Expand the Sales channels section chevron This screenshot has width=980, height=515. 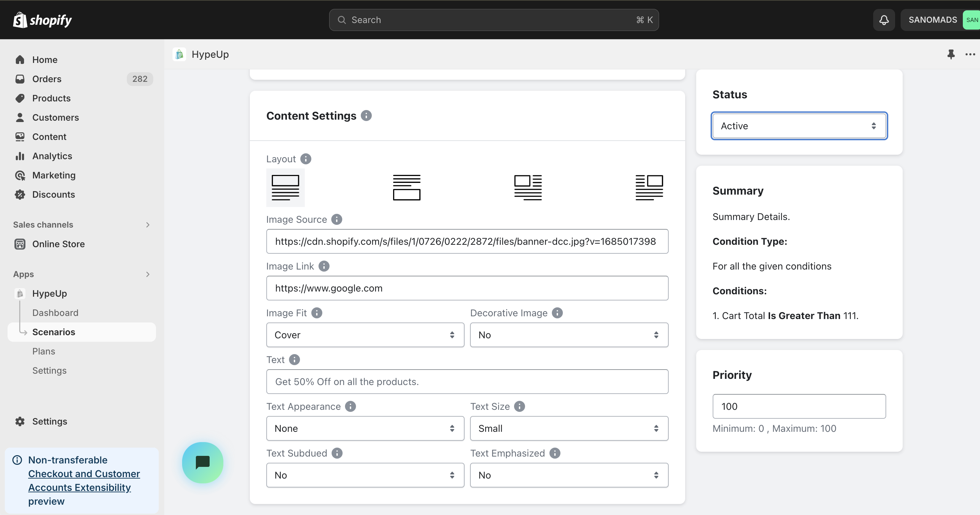pyautogui.click(x=148, y=224)
